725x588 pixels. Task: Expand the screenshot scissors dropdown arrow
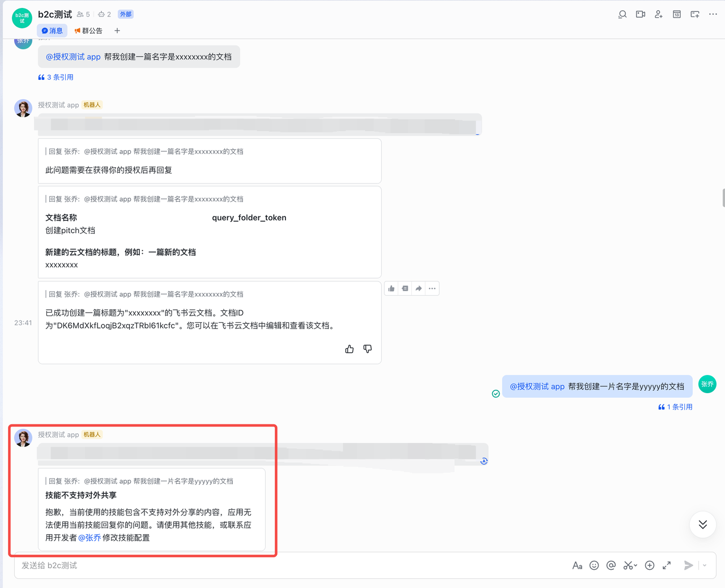636,565
